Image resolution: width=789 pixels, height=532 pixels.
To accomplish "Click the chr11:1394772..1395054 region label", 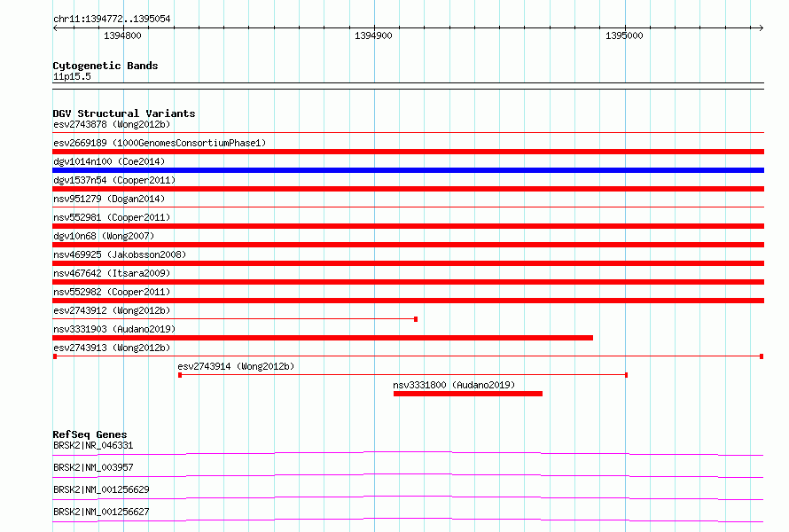I will tap(112, 19).
